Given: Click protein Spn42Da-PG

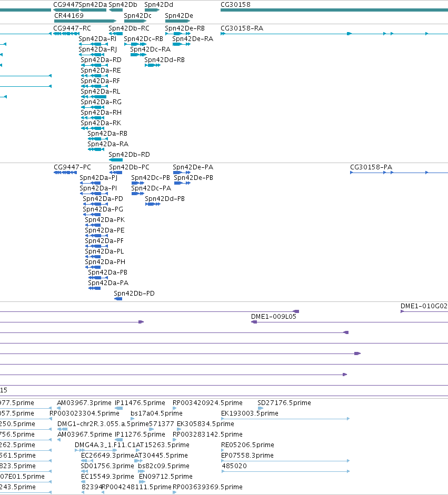Looking at the screenshot, I should [103, 209].
